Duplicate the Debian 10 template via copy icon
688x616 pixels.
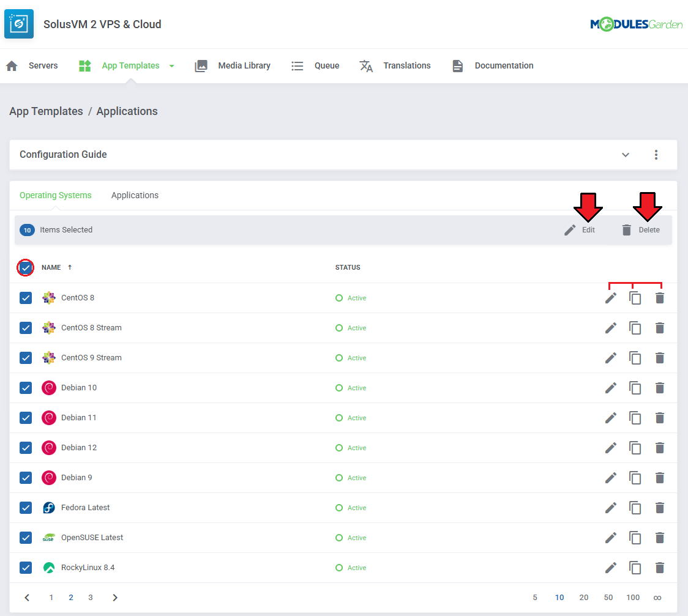[x=635, y=388]
